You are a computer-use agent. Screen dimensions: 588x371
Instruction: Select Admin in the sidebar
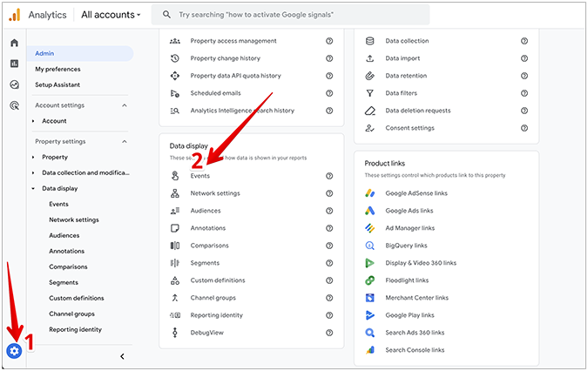[x=80, y=54]
